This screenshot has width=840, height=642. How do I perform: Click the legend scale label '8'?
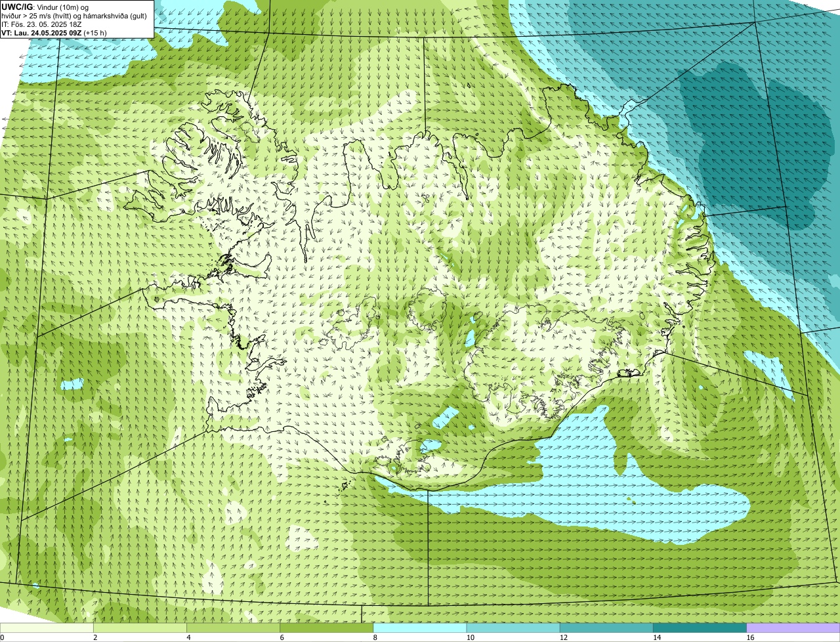click(375, 637)
